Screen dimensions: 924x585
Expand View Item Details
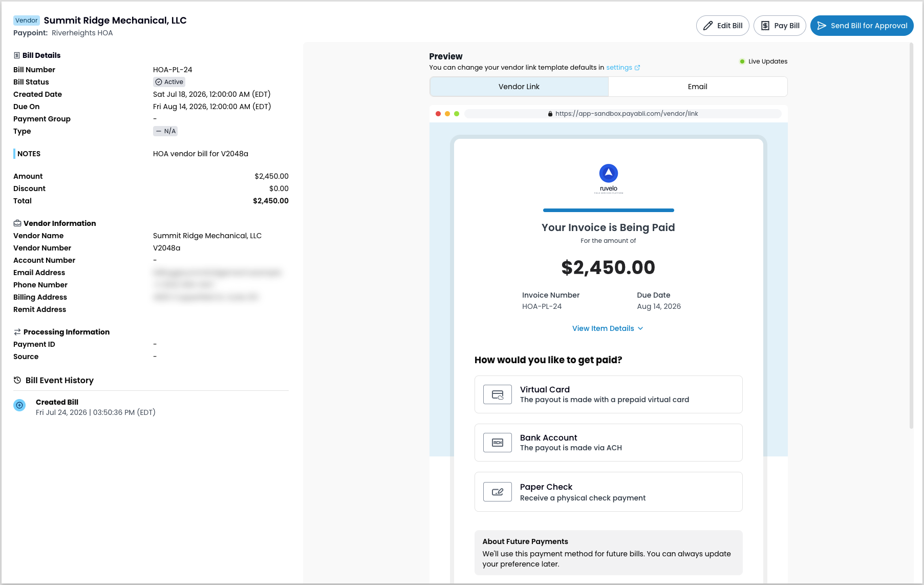[608, 328]
